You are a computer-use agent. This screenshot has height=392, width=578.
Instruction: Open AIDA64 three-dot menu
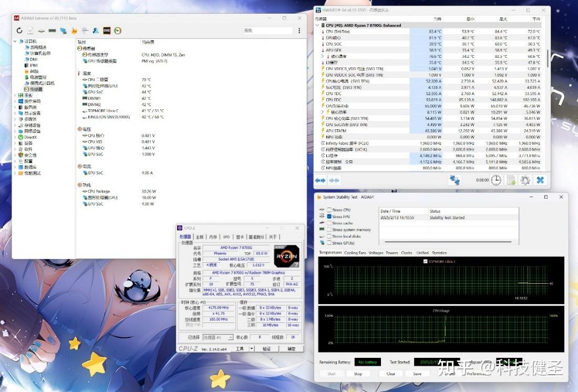click(x=299, y=31)
